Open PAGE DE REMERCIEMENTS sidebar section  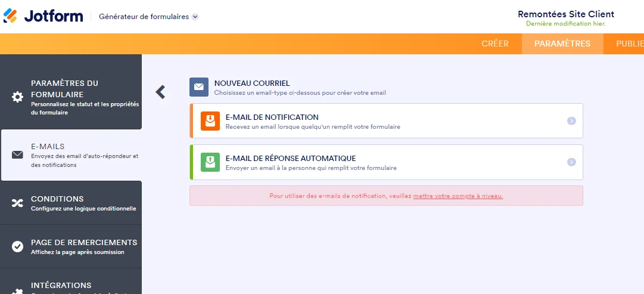pyautogui.click(x=71, y=246)
